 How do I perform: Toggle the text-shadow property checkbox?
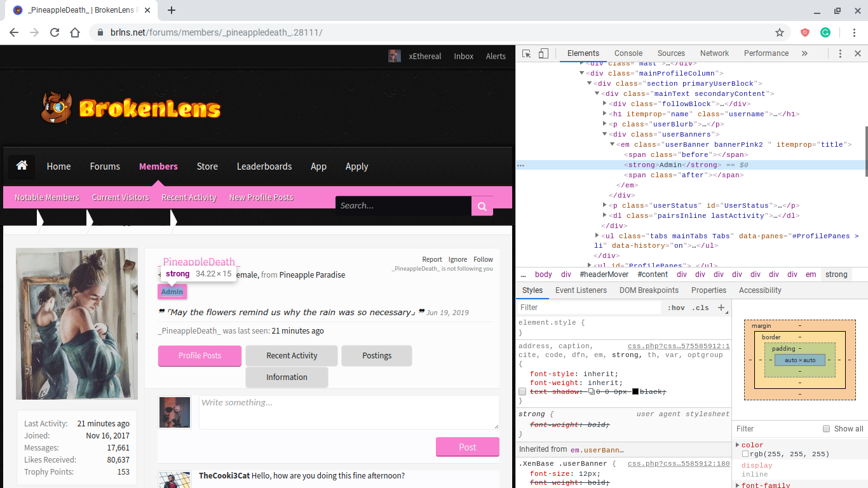(x=522, y=392)
